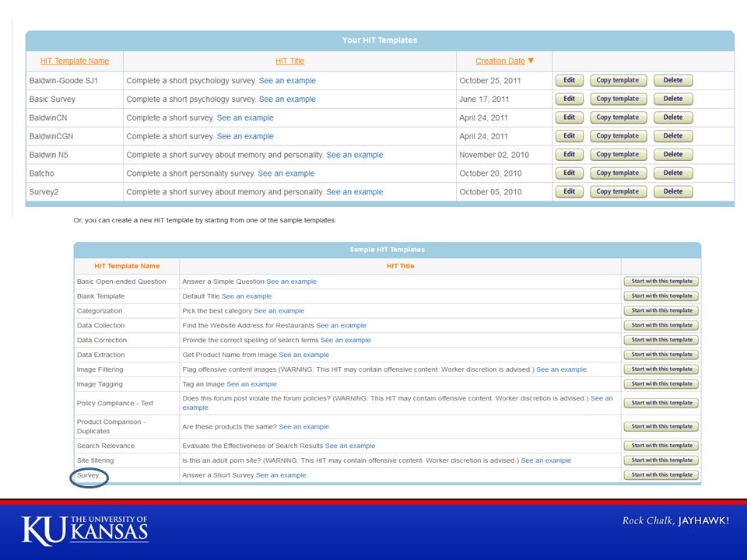
Task: Open See an example for Baldwin-Goode SJ1
Action: point(287,81)
